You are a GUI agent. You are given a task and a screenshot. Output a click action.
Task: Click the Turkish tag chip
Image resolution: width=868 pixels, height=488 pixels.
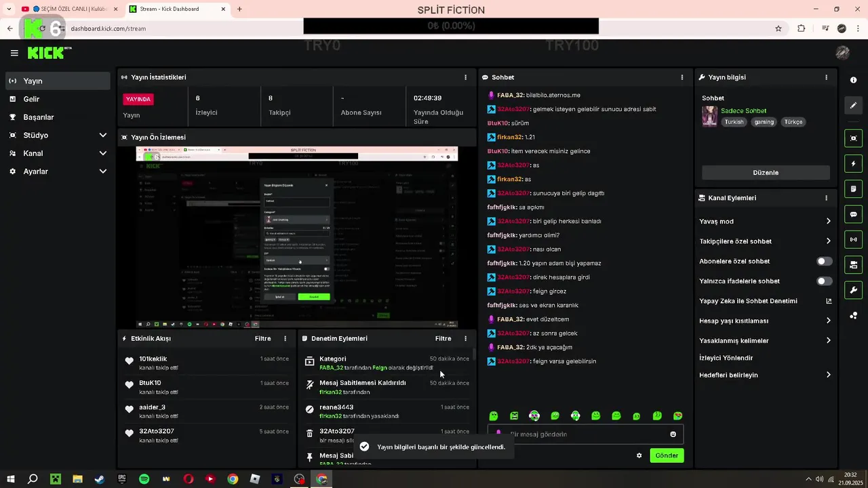[734, 122]
